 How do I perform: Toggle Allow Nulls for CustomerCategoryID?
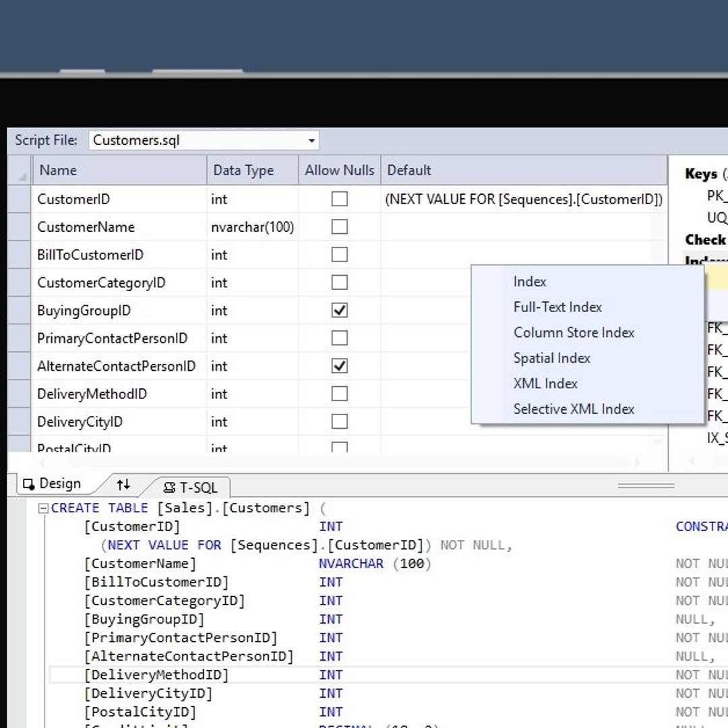click(x=339, y=282)
